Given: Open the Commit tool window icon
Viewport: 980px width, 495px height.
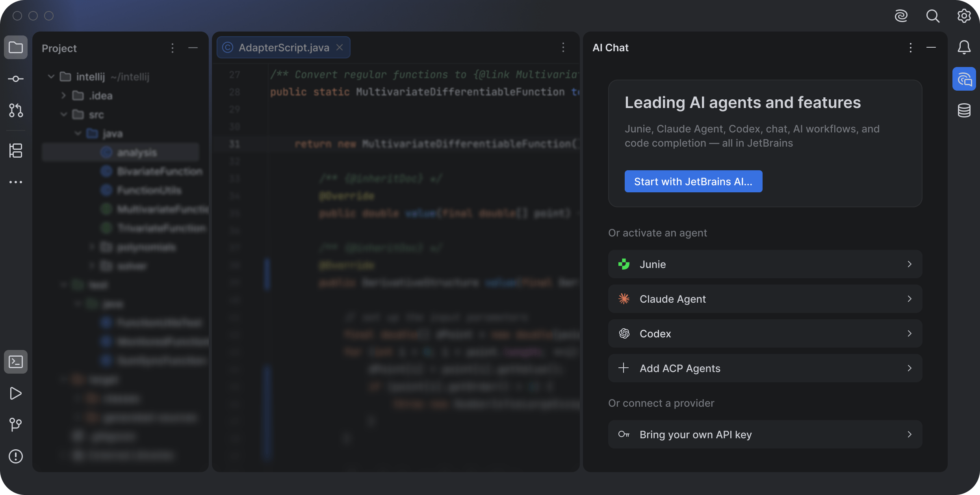Looking at the screenshot, I should tap(16, 79).
